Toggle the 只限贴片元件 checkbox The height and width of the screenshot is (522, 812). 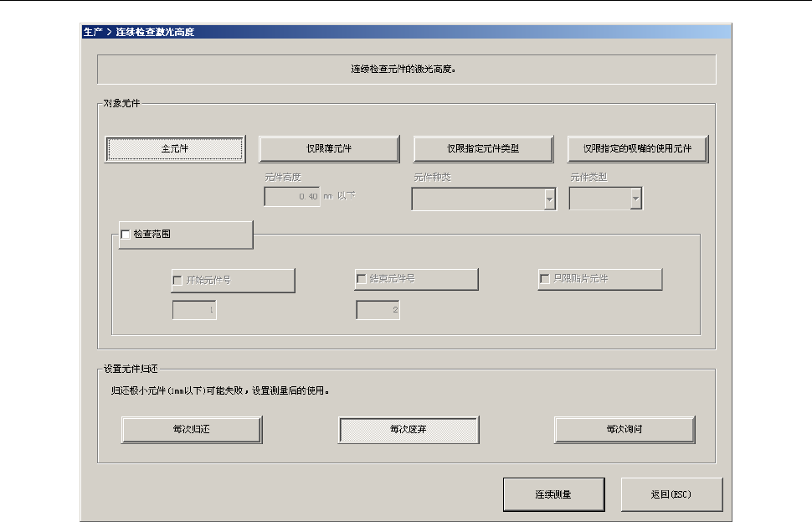(x=545, y=279)
